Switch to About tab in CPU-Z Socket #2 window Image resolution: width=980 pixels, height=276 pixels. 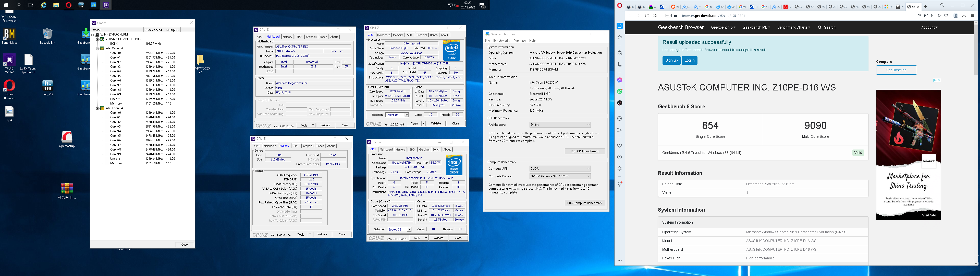pyautogui.click(x=447, y=149)
